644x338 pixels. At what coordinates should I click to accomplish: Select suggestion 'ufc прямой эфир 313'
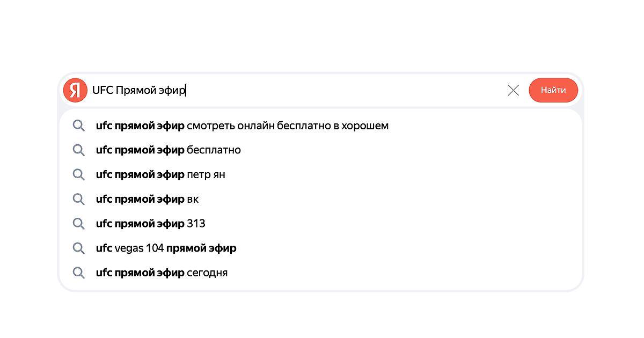[321, 224]
